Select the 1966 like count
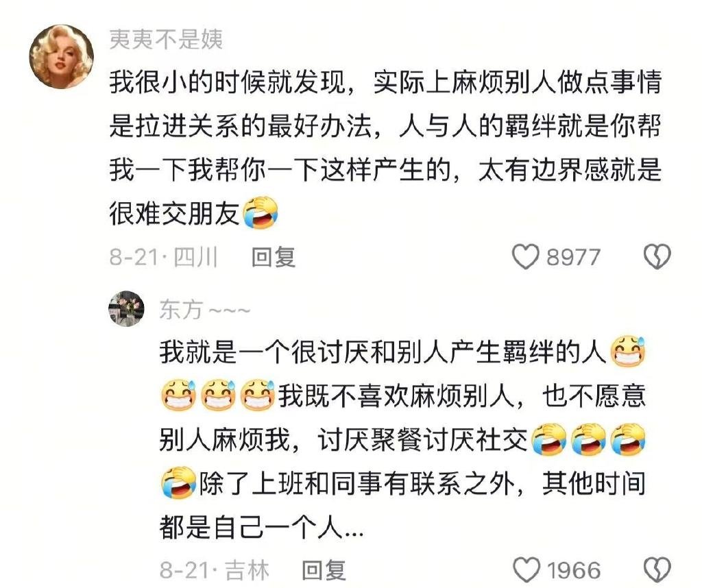 pos(574,570)
